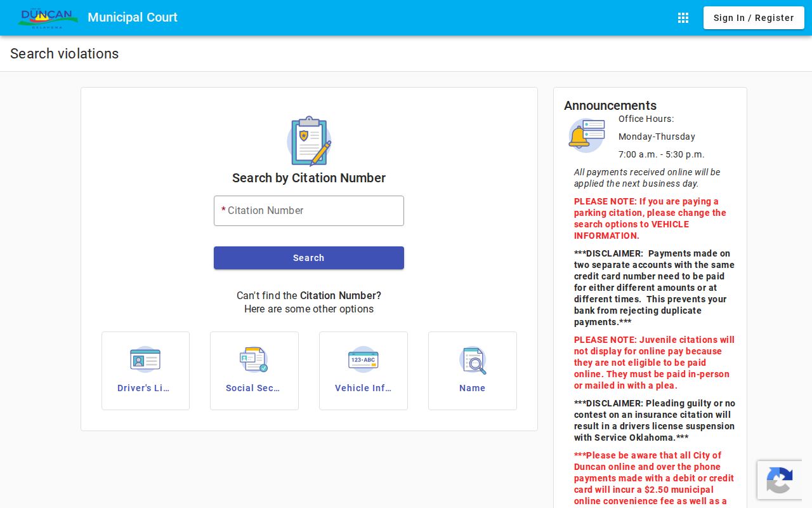Choose Driver's License search option label
This screenshot has width=812, height=508.
[143, 388]
